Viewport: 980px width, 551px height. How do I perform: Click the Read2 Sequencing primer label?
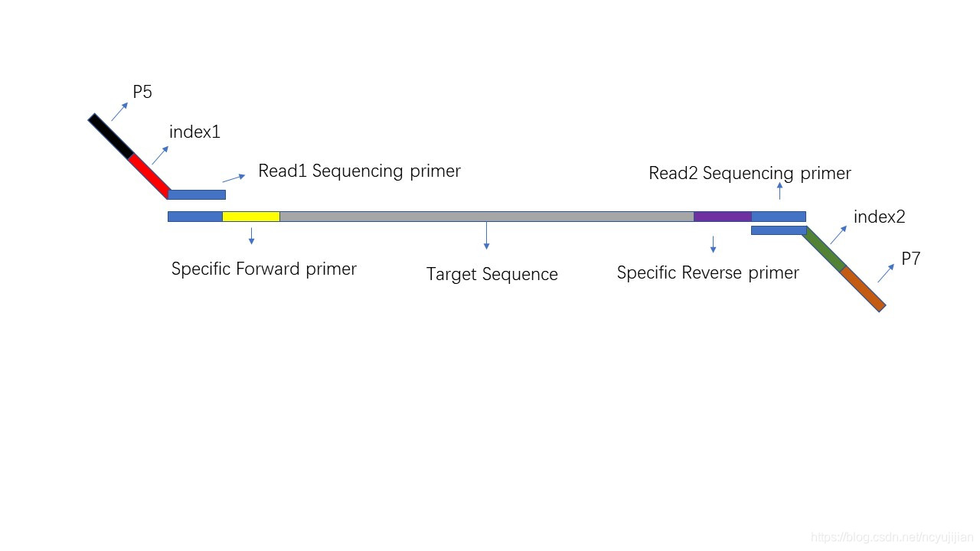750,173
